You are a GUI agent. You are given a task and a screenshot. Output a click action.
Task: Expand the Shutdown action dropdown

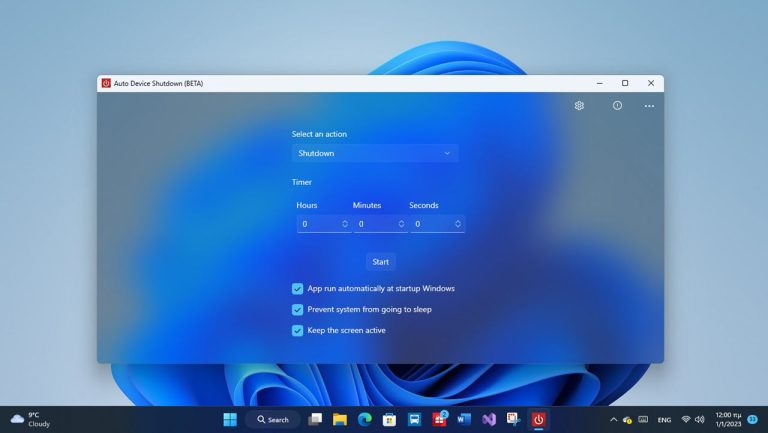pyautogui.click(x=375, y=153)
